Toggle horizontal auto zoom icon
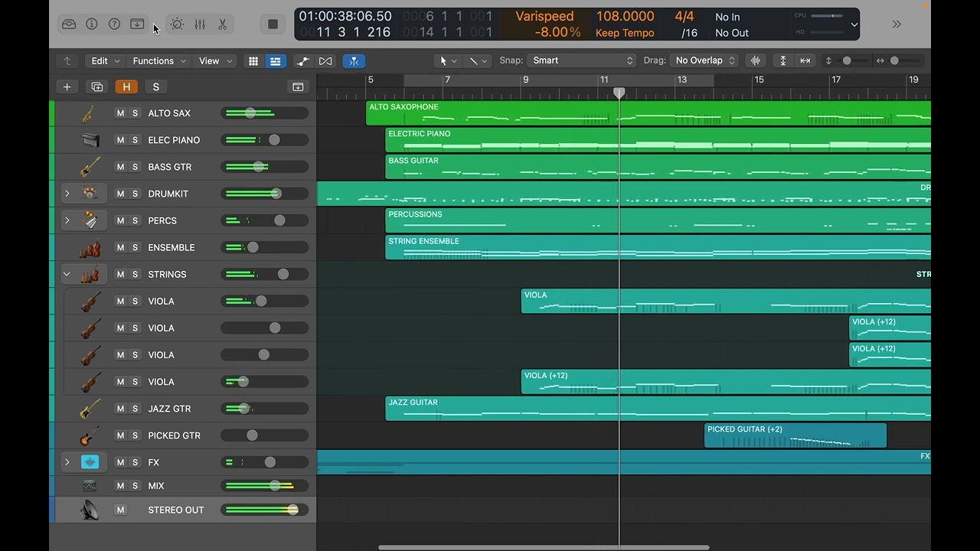980x551 pixels. point(805,60)
